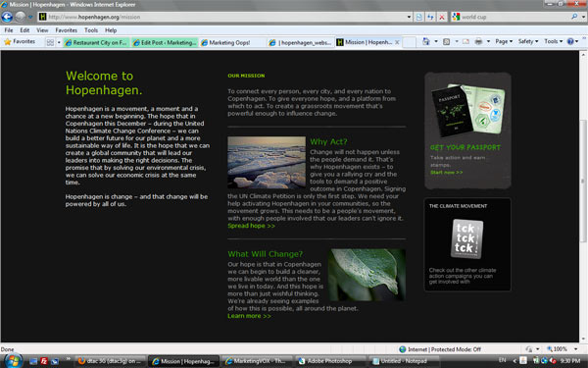Viewport: 588px width, 368px height.
Task: Click the browser Forward arrow button
Action: coord(21,17)
